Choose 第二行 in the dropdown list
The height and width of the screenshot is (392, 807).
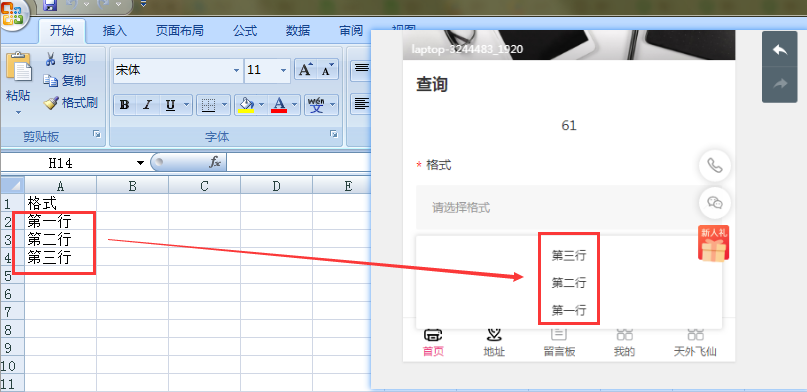[x=568, y=282]
